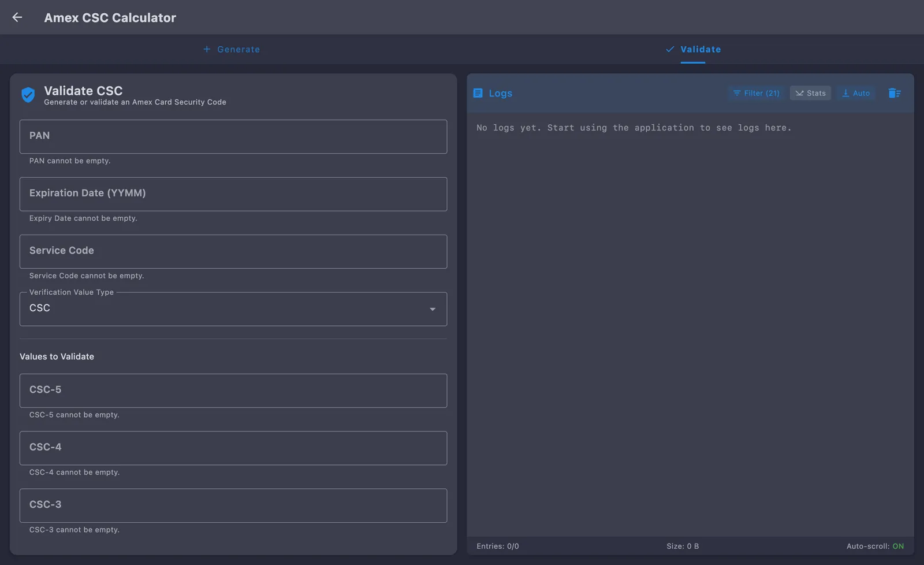Focus the Expiration Date (YYMM) field
Image resolution: width=924 pixels, height=565 pixels.
tap(233, 194)
